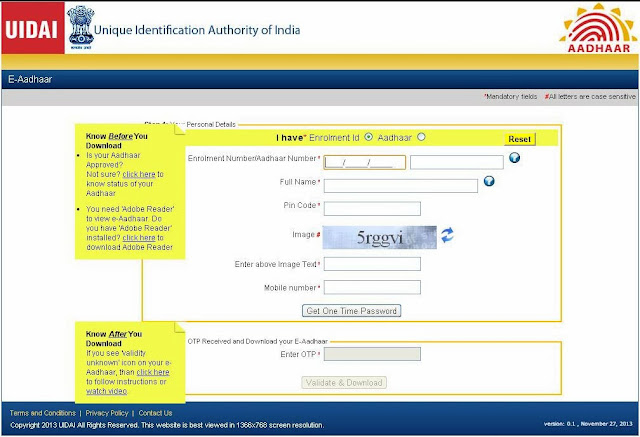Focus the Mobile number input field
640x437 pixels.
click(372, 287)
